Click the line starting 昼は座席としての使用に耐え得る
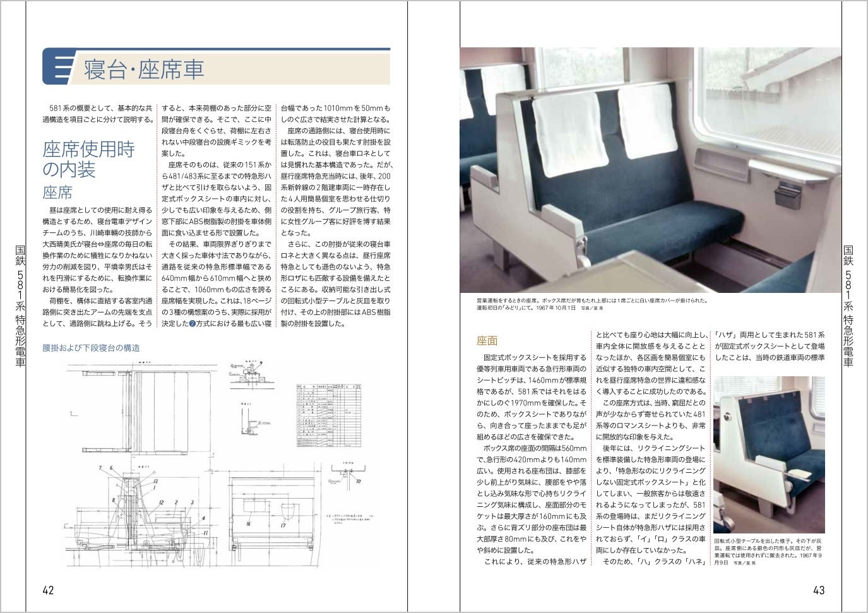 101,210
